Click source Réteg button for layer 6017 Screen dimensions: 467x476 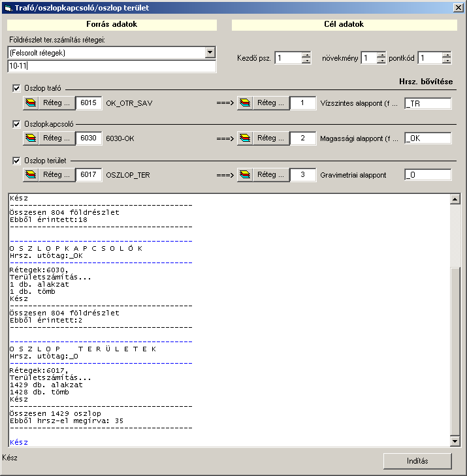click(x=57, y=174)
